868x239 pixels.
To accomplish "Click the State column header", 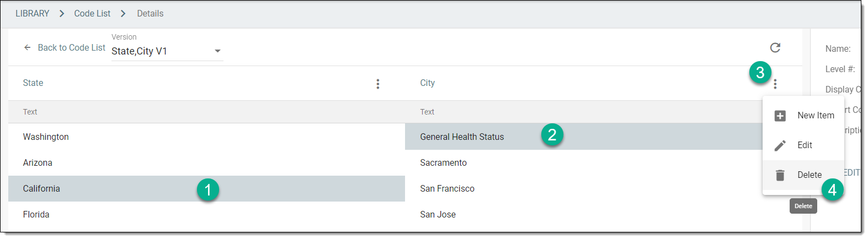I will tap(33, 83).
